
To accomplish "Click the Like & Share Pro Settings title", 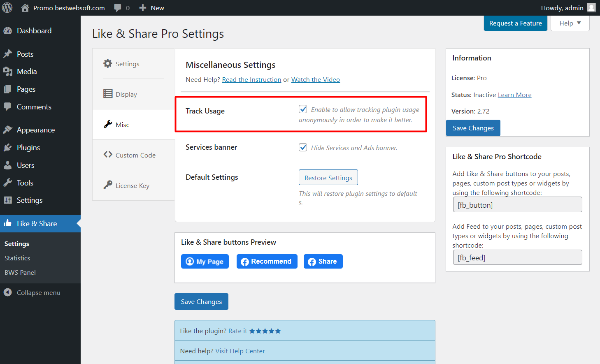I will pos(158,34).
